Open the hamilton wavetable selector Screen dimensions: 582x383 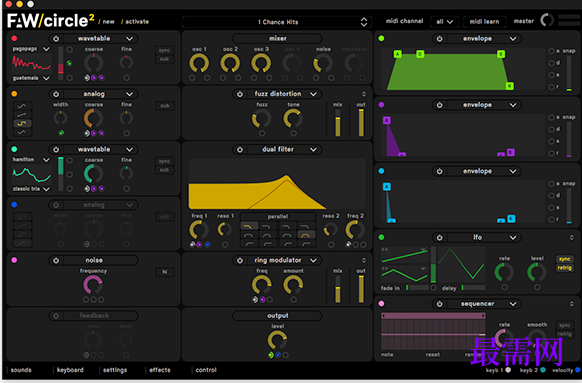pyautogui.click(x=46, y=160)
